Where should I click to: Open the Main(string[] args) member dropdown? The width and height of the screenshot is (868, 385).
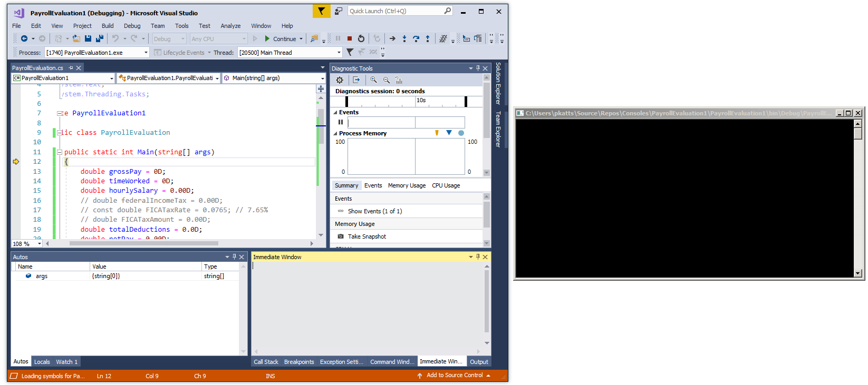pyautogui.click(x=322, y=78)
